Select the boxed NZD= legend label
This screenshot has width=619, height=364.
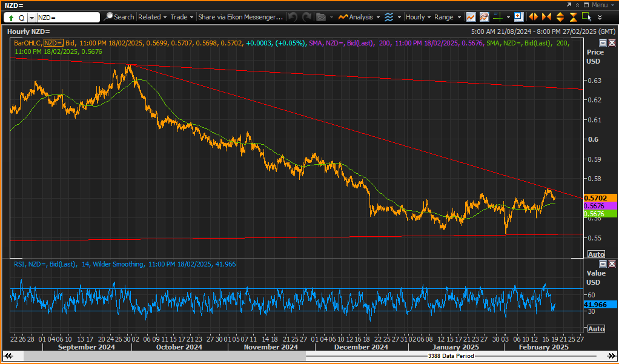[x=53, y=43]
